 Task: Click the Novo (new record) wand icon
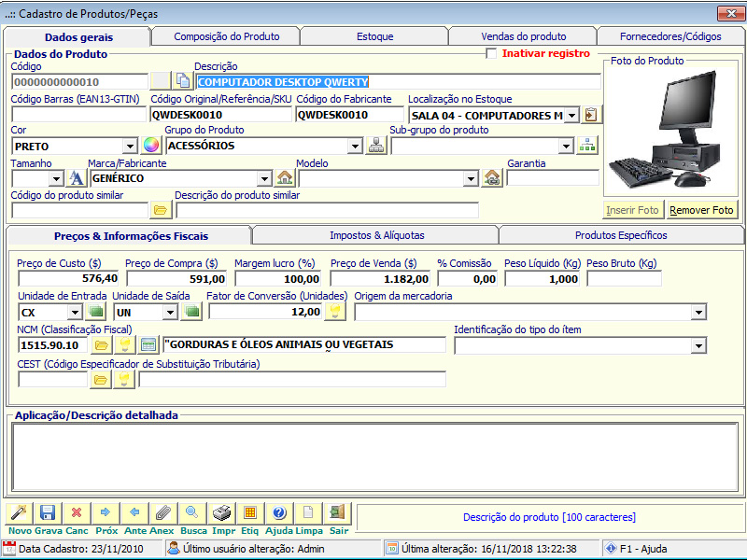pos(19,512)
